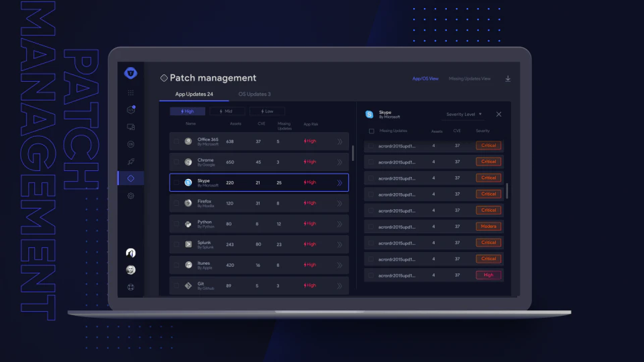
Task: Close the Skype details panel
Action: pyautogui.click(x=498, y=114)
